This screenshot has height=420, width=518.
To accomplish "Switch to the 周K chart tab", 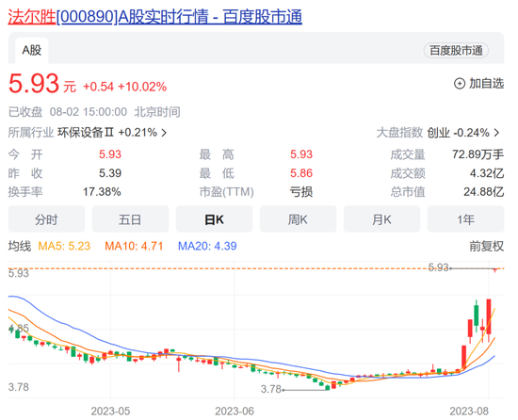I will [298, 219].
